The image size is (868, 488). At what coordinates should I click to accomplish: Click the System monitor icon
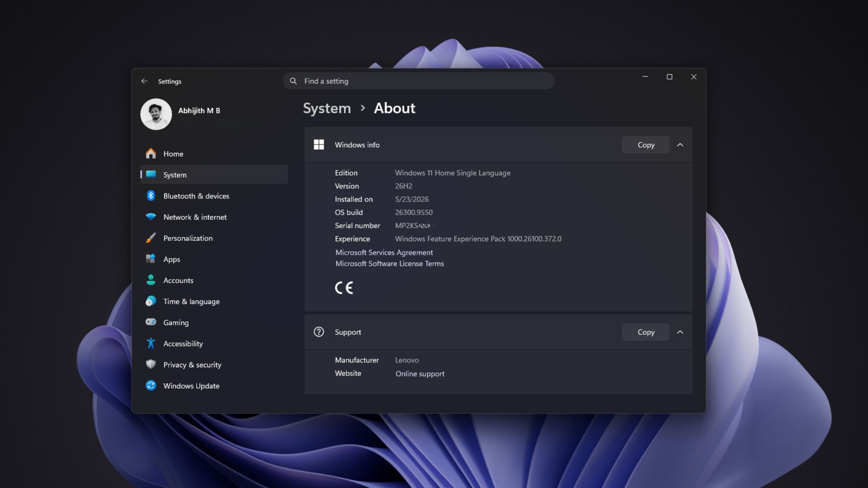151,174
